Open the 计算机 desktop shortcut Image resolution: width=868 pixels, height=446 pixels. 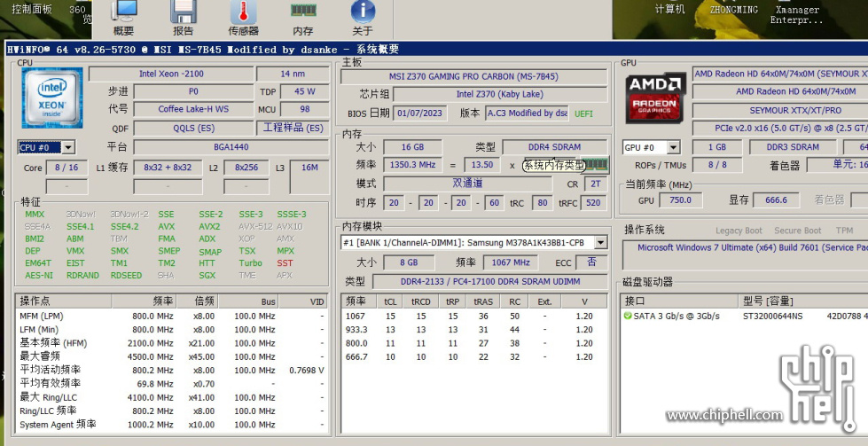(x=669, y=9)
